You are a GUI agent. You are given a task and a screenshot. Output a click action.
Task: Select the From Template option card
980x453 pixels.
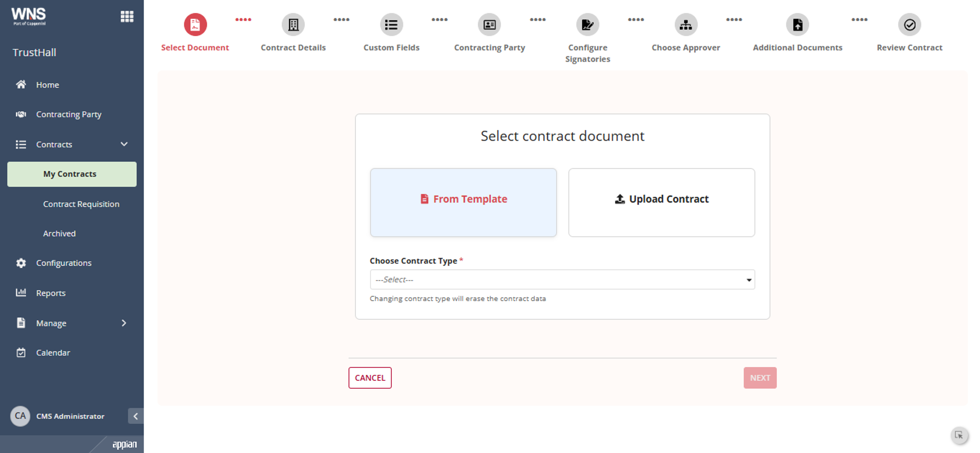(x=463, y=202)
